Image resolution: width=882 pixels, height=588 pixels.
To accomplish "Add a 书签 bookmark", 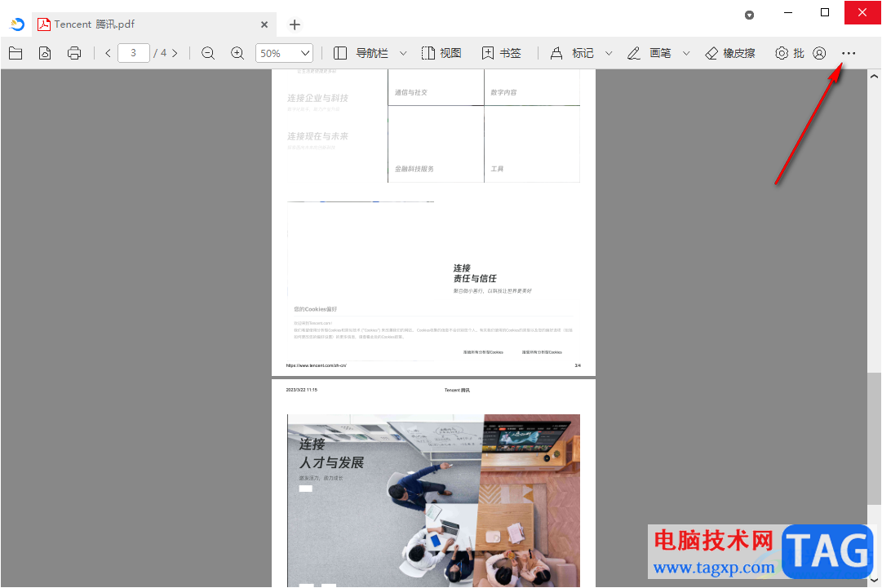I will [x=501, y=53].
